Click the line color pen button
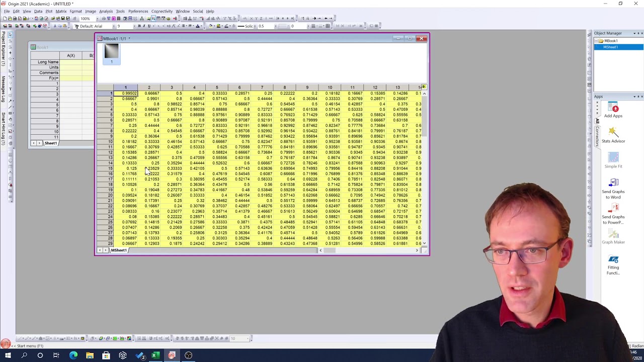644x362 pixels. pos(226,26)
